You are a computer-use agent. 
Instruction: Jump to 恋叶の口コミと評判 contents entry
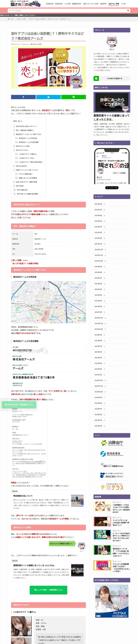tap(23, 146)
